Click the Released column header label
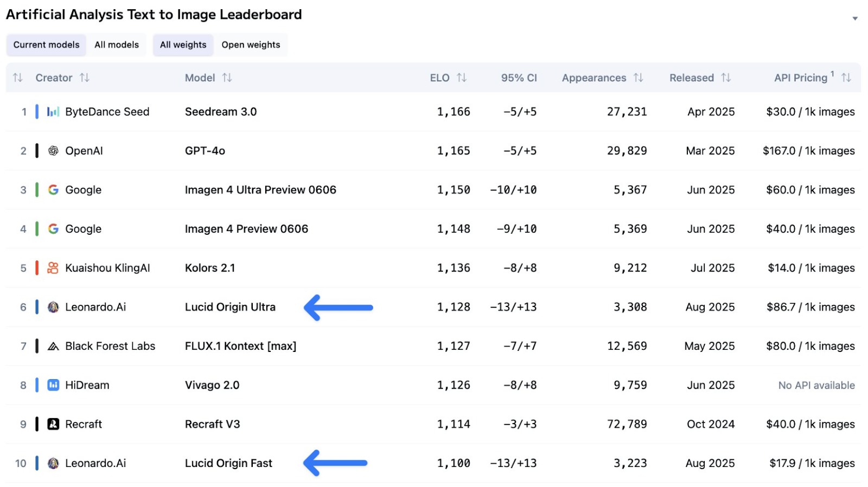The image size is (868, 487). point(692,78)
